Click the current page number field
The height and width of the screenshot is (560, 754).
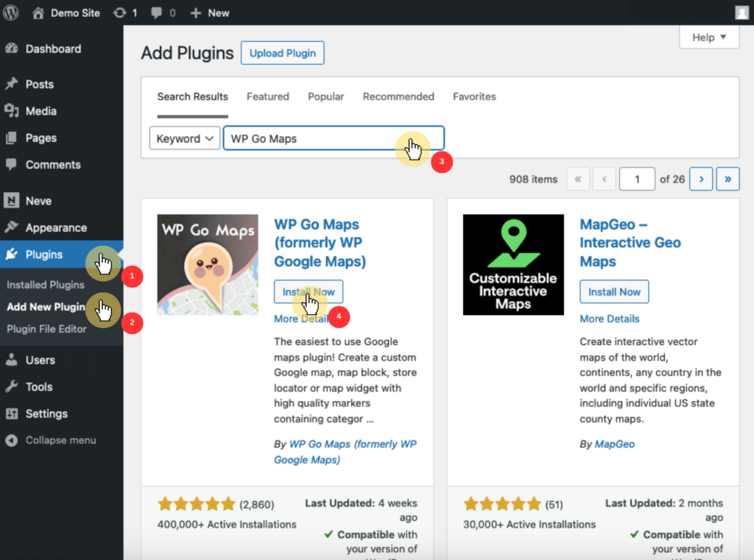[637, 179]
